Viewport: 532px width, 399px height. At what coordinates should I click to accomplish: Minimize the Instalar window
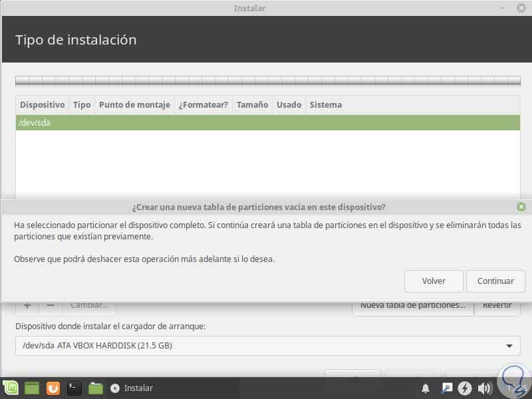[x=503, y=7]
